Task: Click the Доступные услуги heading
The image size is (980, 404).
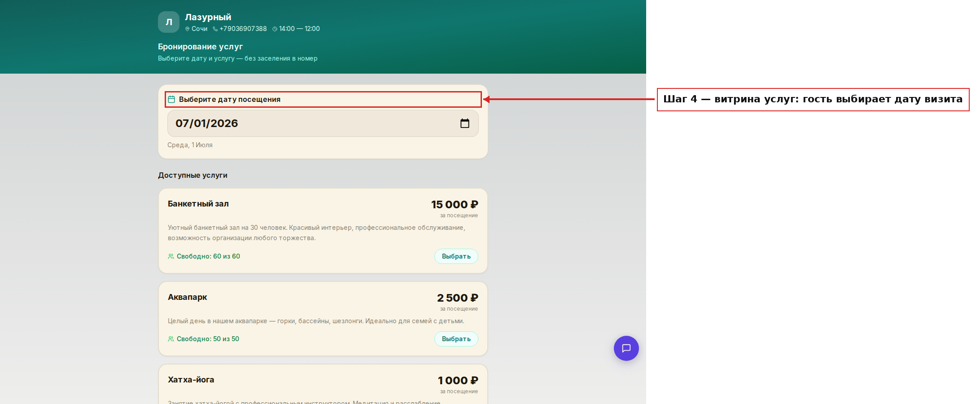Action: click(x=192, y=175)
